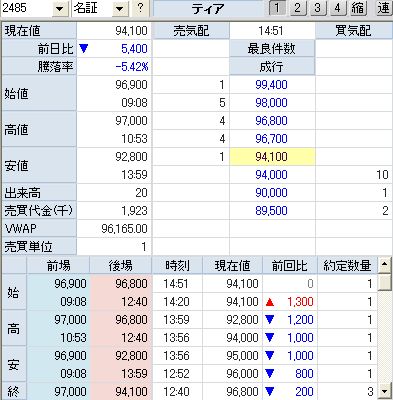393x400 pixels.
Task: Select page button 1
Action: coord(277,8)
